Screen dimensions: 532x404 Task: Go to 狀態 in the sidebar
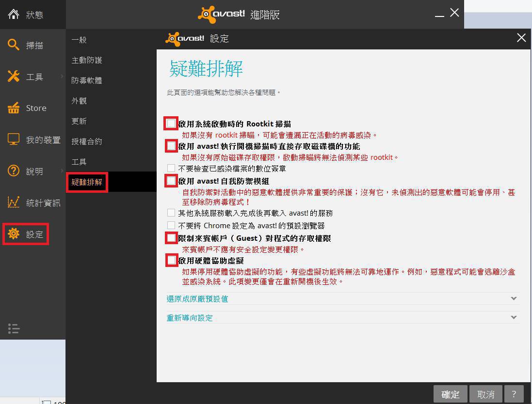click(x=34, y=15)
